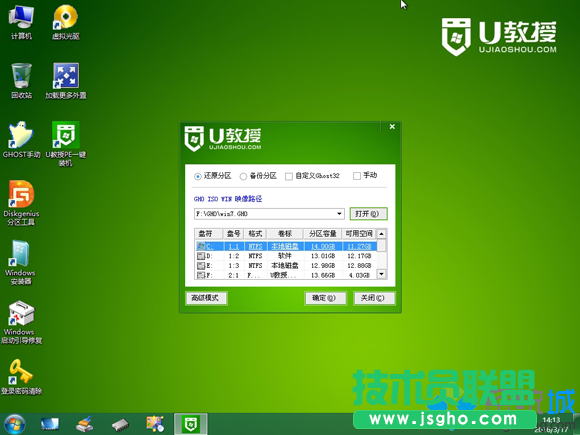
Task: Click the E: drive disk icon in list
Action: [x=201, y=266]
